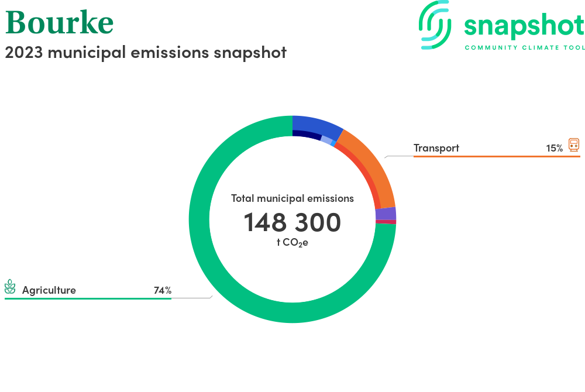
Task: Click the Transport label text
Action: pyautogui.click(x=436, y=148)
